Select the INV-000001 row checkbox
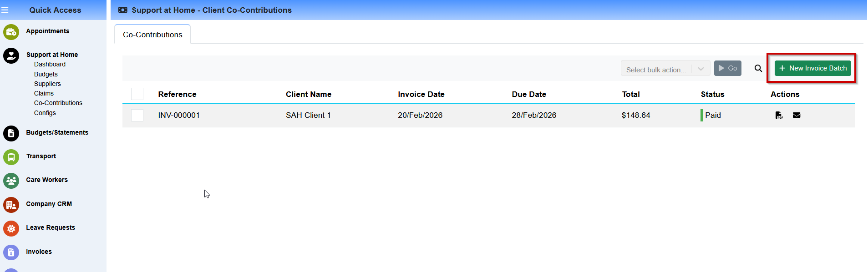The width and height of the screenshot is (868, 272). click(137, 115)
